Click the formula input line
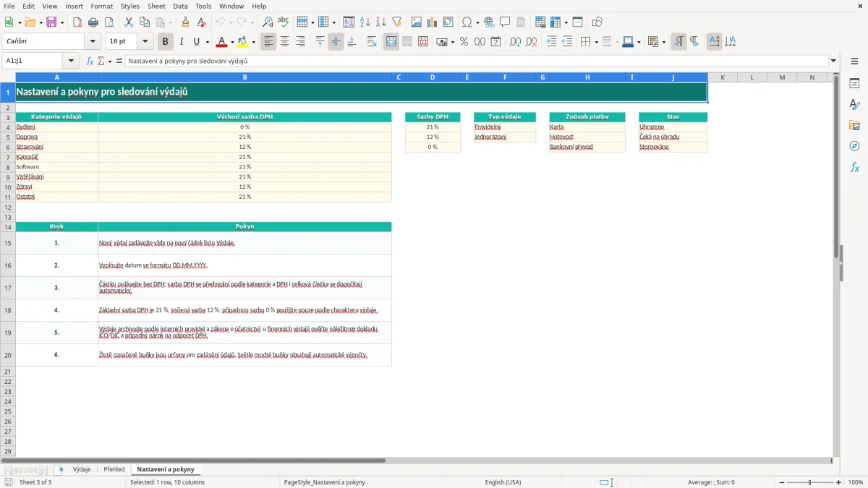 477,61
